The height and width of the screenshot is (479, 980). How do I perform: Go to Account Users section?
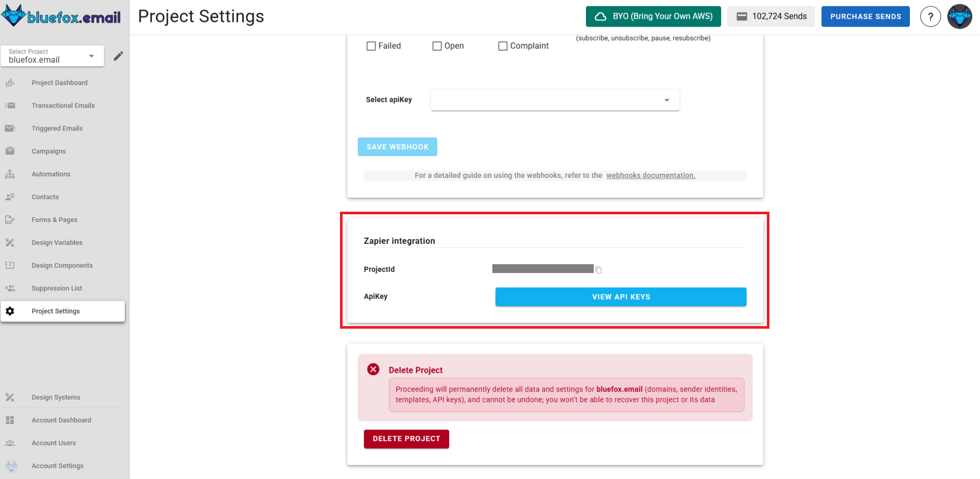point(54,443)
